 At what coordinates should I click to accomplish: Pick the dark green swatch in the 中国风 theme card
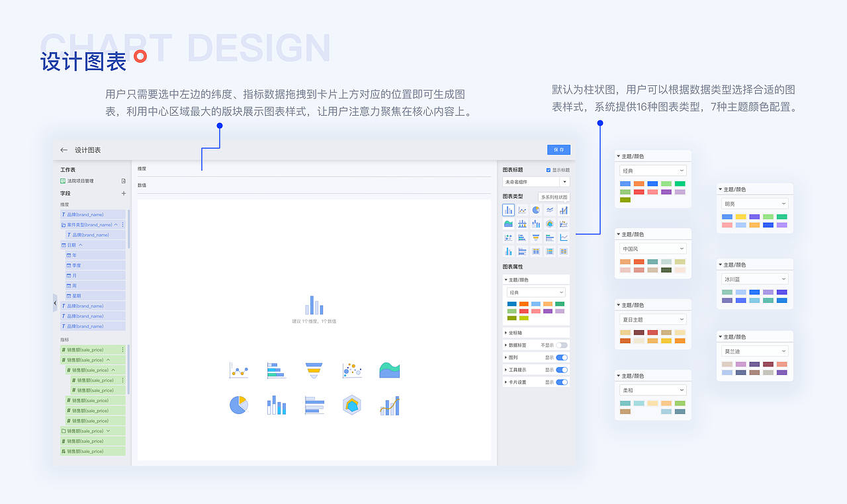coord(666,270)
